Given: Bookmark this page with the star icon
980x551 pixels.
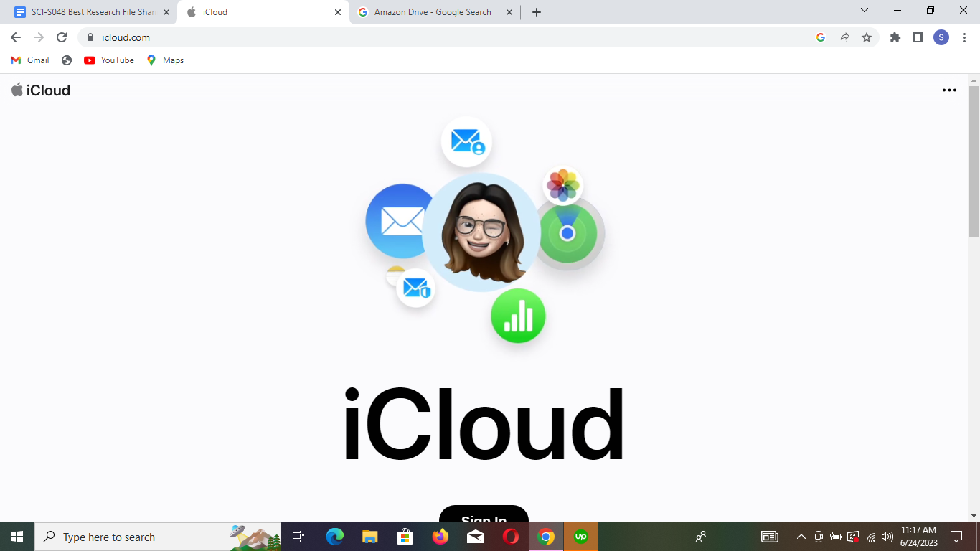Looking at the screenshot, I should tap(867, 37).
